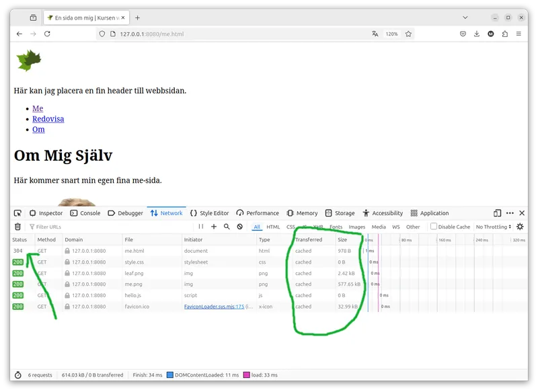Toggle responsive design mode icon
The width and height of the screenshot is (538, 392).
point(497,213)
